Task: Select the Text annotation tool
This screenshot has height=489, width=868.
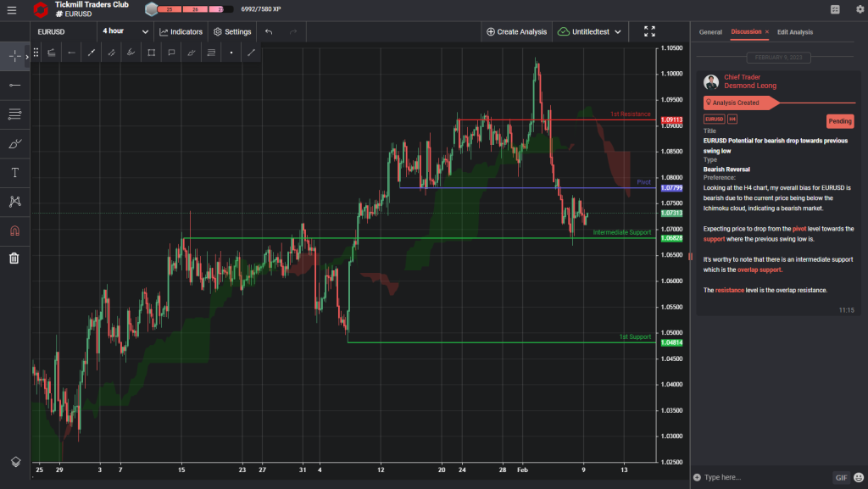Action: [x=14, y=172]
